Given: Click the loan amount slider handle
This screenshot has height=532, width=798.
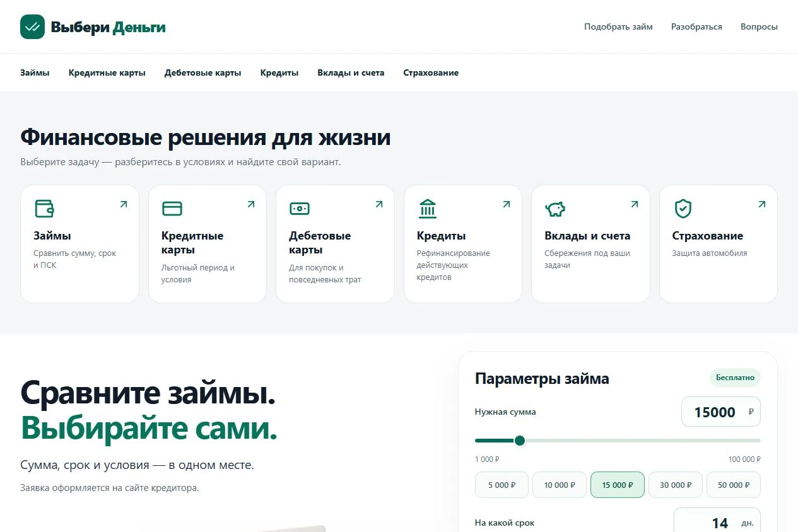Looking at the screenshot, I should coord(520,441).
